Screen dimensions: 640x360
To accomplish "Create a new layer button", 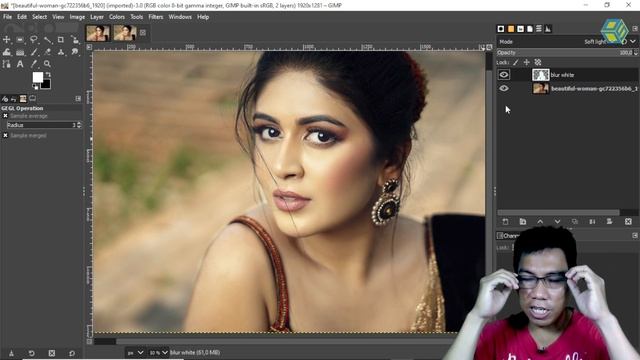I will pyautogui.click(x=505, y=221).
